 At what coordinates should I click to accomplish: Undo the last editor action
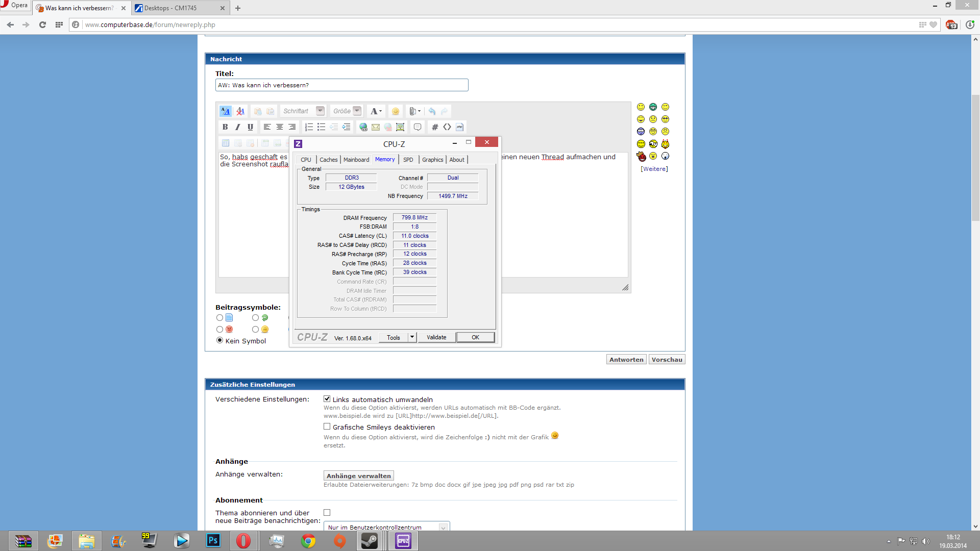tap(432, 111)
